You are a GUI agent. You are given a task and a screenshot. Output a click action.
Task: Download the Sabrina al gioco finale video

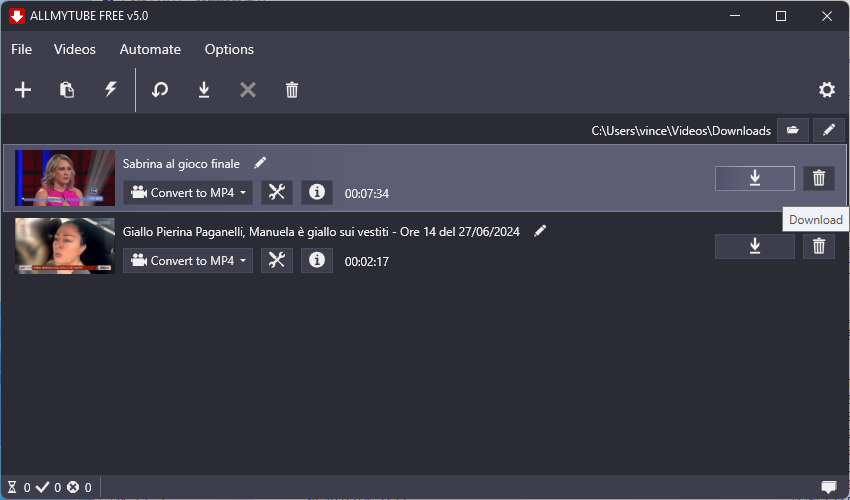[x=755, y=178]
